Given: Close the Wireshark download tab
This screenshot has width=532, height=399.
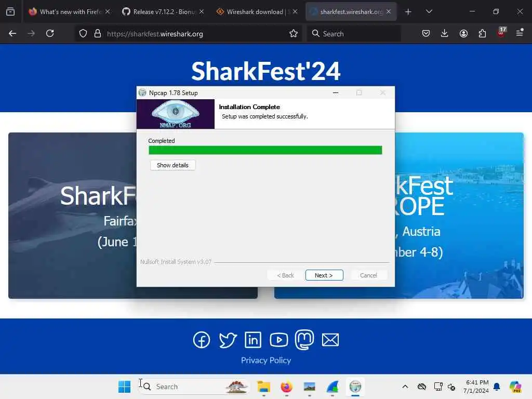Looking at the screenshot, I should (295, 11).
